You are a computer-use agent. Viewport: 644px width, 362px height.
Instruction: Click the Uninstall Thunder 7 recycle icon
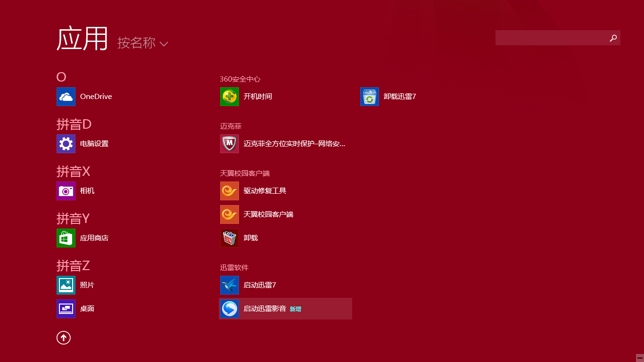click(370, 97)
